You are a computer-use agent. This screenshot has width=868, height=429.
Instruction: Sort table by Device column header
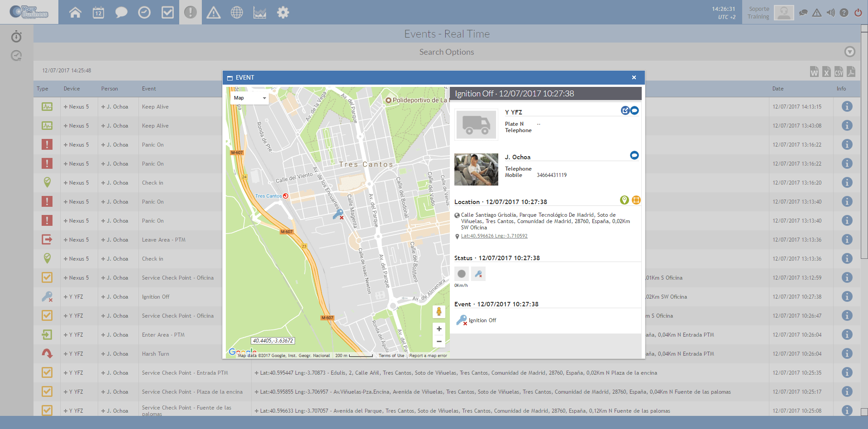click(x=72, y=89)
